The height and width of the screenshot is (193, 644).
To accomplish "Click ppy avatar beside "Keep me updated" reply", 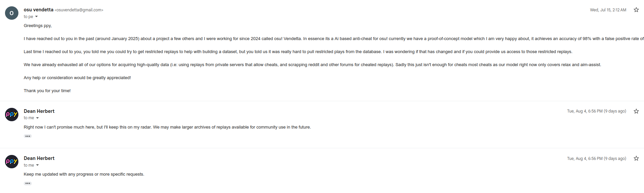I will tap(12, 162).
